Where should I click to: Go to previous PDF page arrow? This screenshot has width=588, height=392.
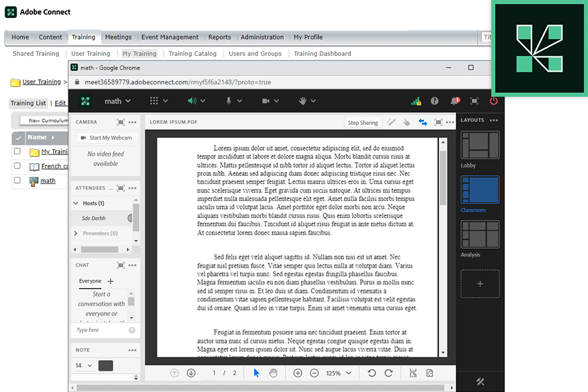(175, 373)
